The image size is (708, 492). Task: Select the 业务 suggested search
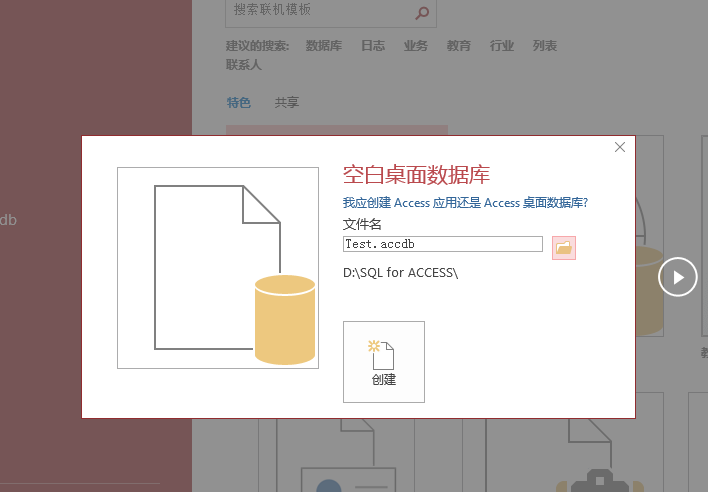click(x=415, y=46)
